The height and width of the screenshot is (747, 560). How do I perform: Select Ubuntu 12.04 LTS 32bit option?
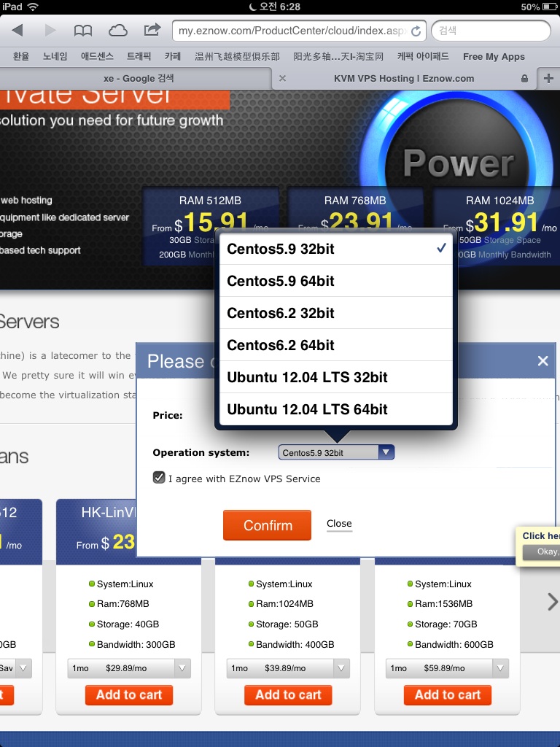(335, 377)
